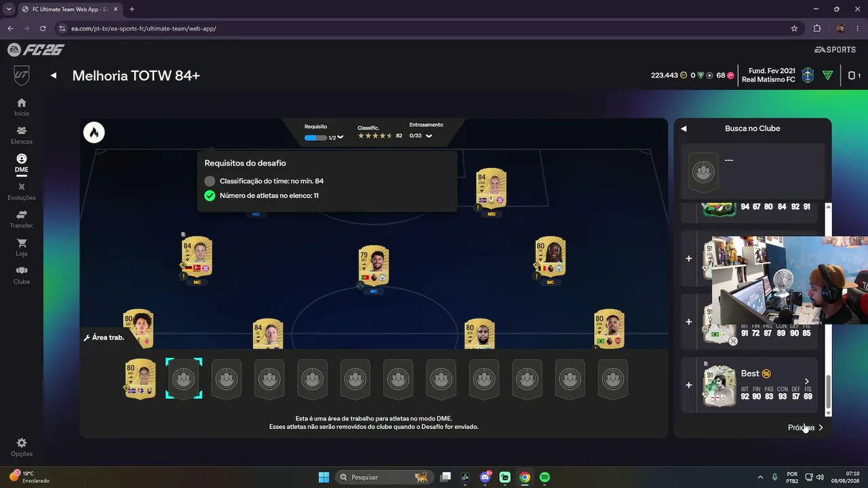Open the Chrome profile avatar
868x488 pixels.
point(841,28)
